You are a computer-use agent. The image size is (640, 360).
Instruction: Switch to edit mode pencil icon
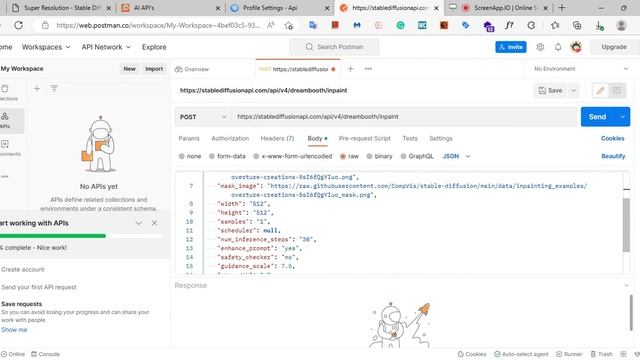(x=600, y=90)
